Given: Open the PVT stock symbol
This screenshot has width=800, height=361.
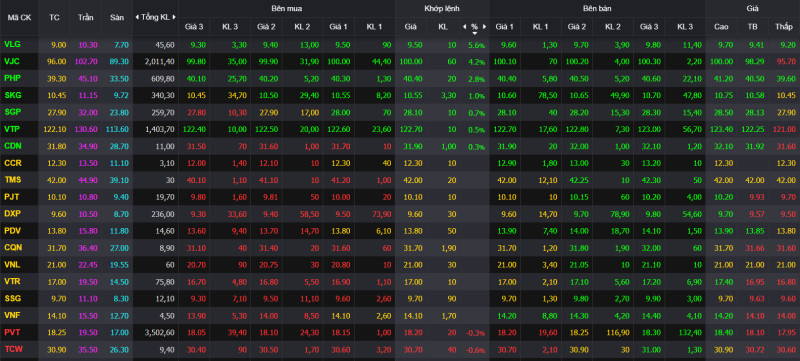Looking at the screenshot, I should (x=12, y=332).
